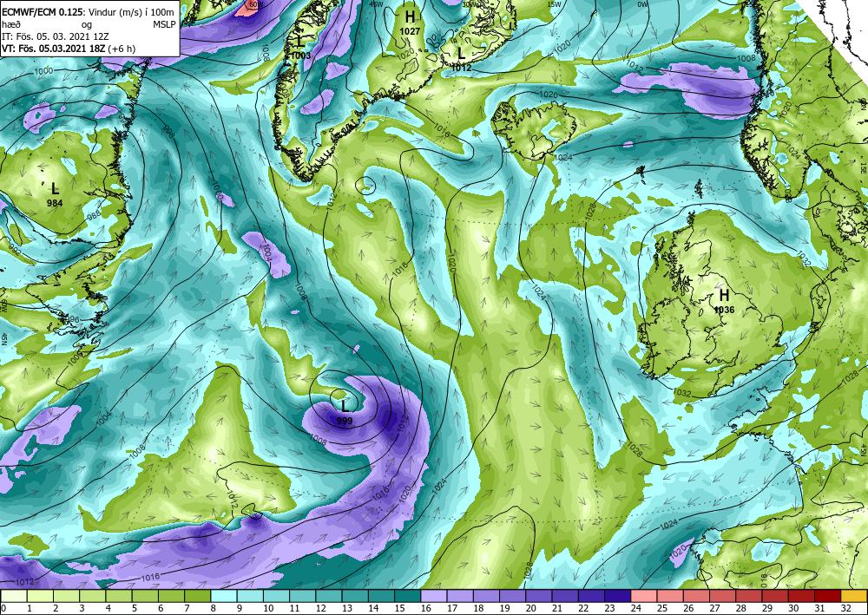
Task: Click the '988' isobar label near L 984
Action: coord(94,214)
